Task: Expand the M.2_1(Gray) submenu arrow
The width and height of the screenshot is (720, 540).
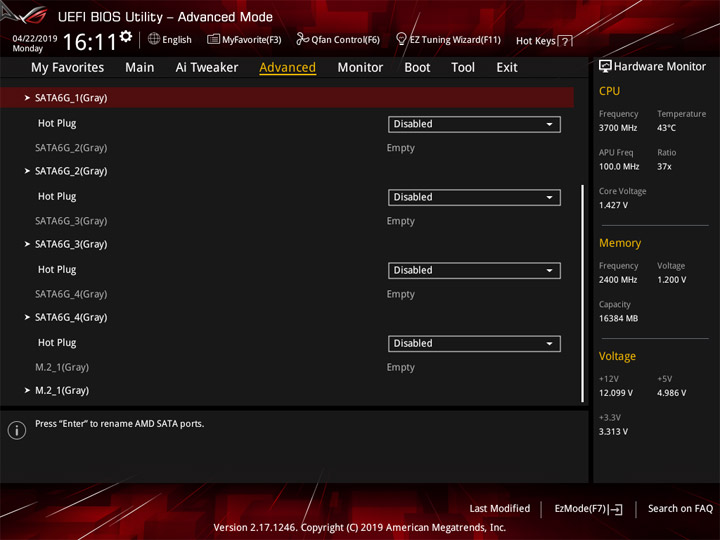Action: 27,390
